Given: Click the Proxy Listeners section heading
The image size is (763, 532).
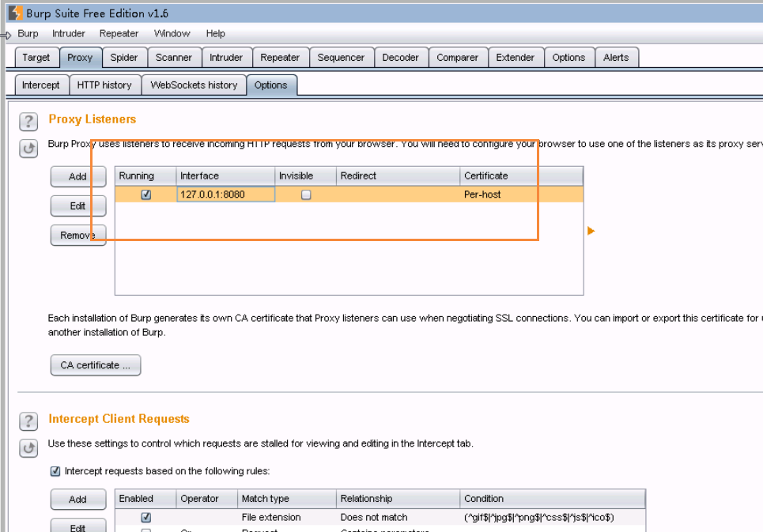Looking at the screenshot, I should point(92,119).
